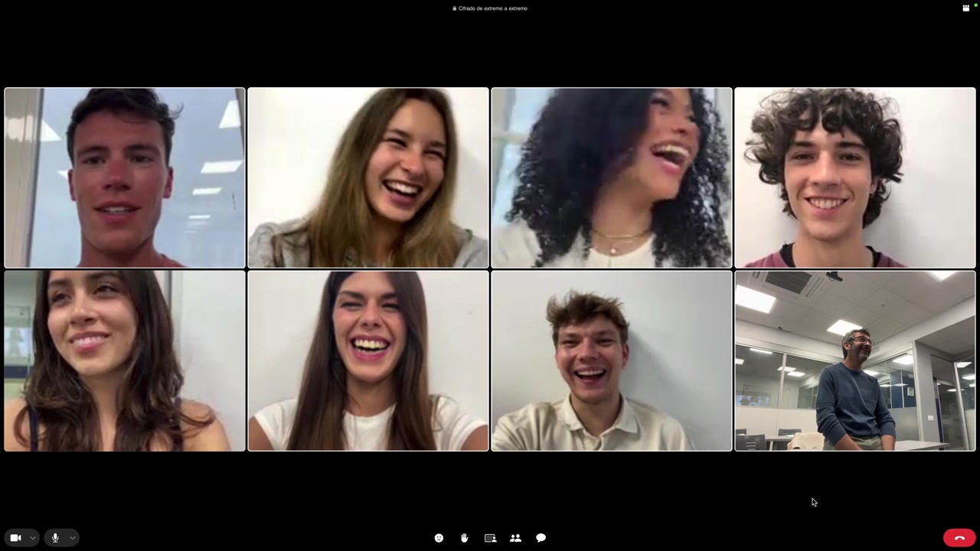Click the end-to-end encryption label
This screenshot has width=980, height=551.
coord(490,8)
